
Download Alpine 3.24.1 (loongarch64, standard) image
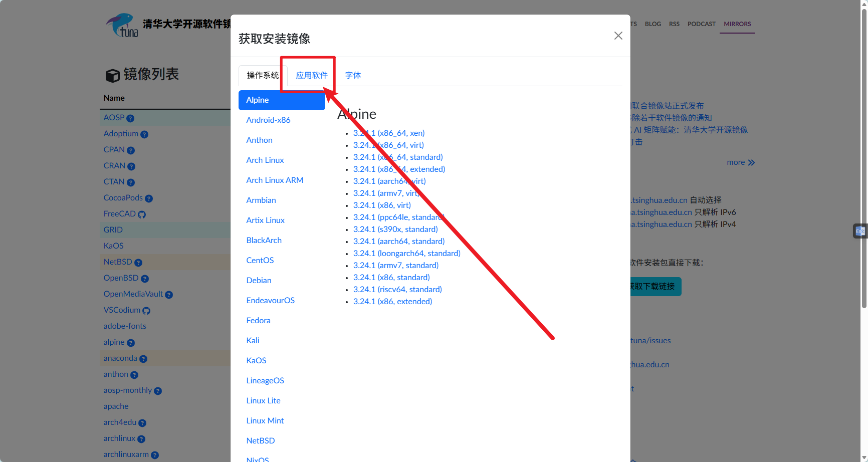pos(407,254)
